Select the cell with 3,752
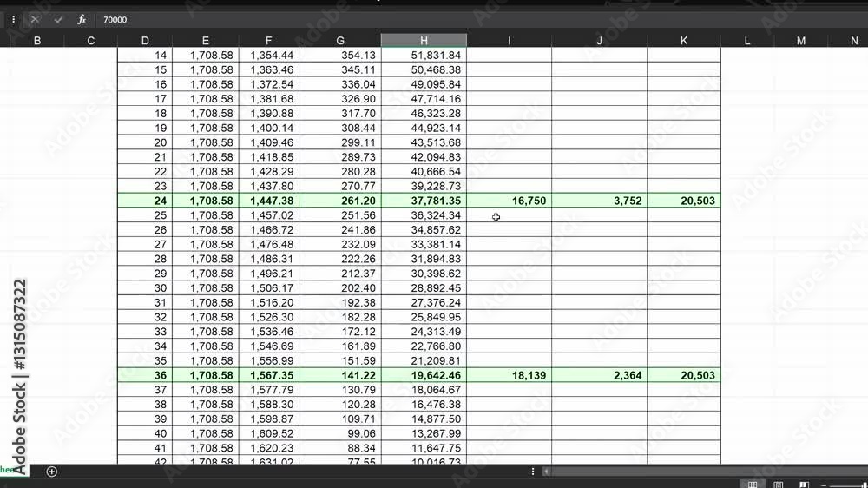The height and width of the screenshot is (488, 868). click(600, 201)
